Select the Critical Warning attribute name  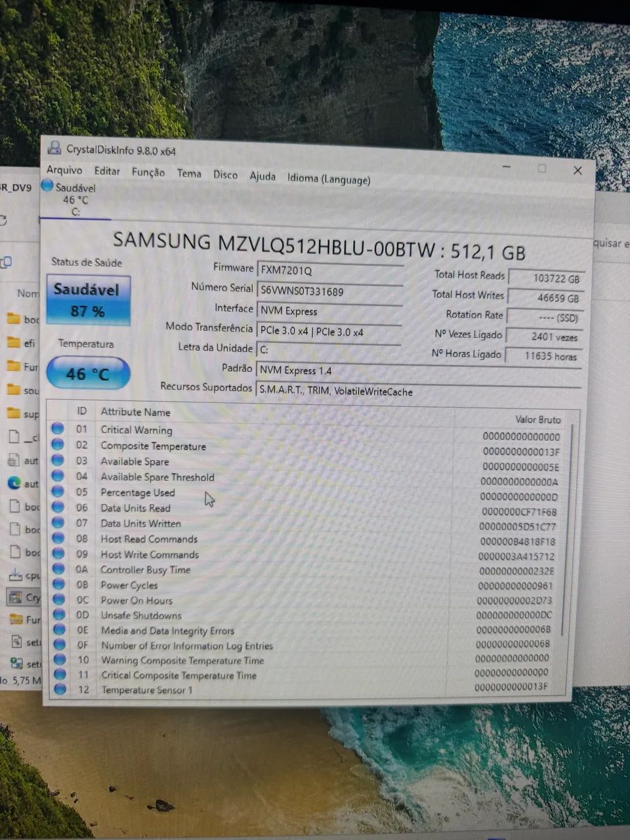click(136, 430)
